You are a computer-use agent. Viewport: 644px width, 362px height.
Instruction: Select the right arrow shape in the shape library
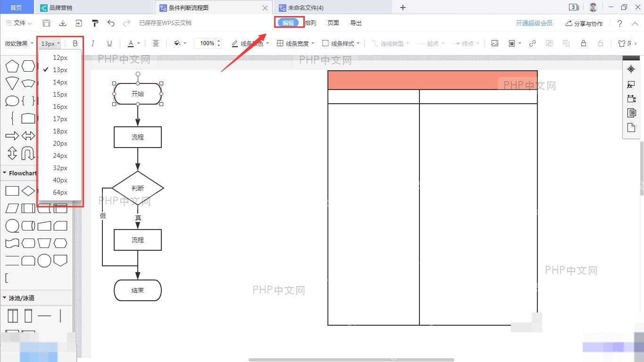click(12, 136)
